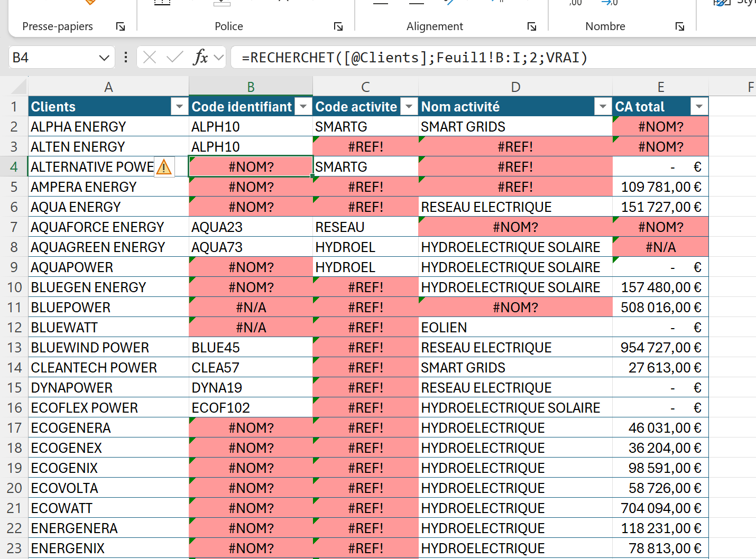Select the BLUEWIND POWER cell
Viewport: 756px width, 559px height.
[108, 348]
